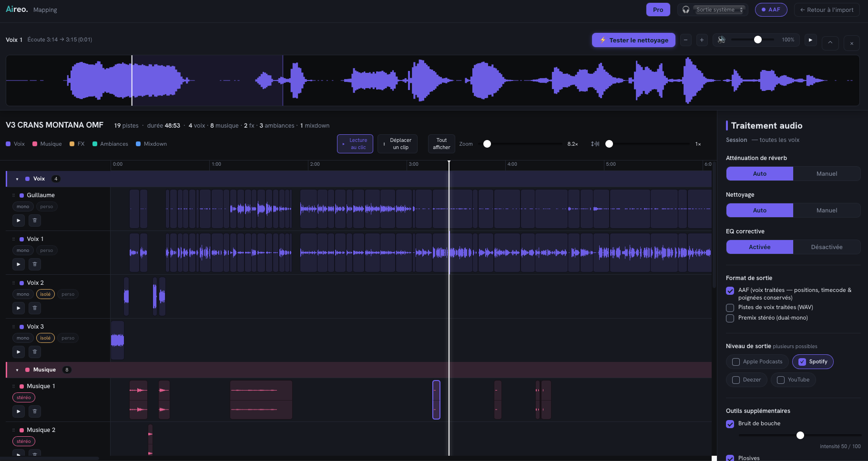Enable Pistes de voix traitées (WAV) checkbox
Viewport: 868px width, 461px height.
click(730, 308)
